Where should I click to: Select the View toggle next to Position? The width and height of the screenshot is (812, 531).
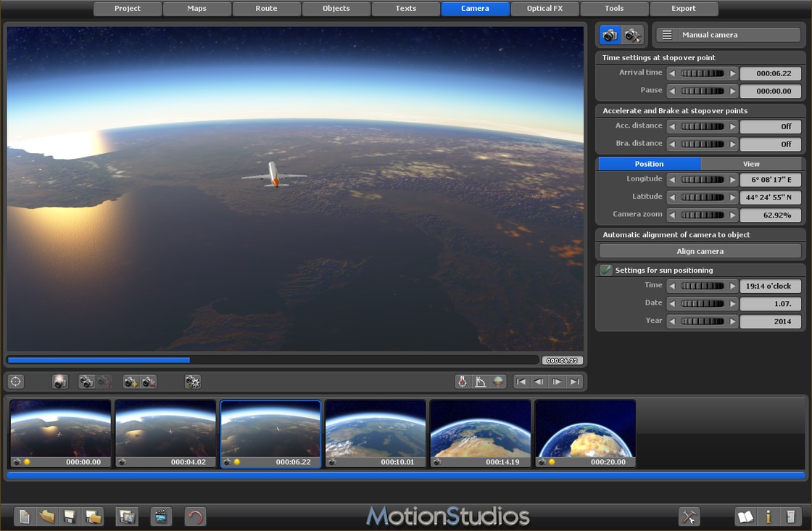coord(751,164)
